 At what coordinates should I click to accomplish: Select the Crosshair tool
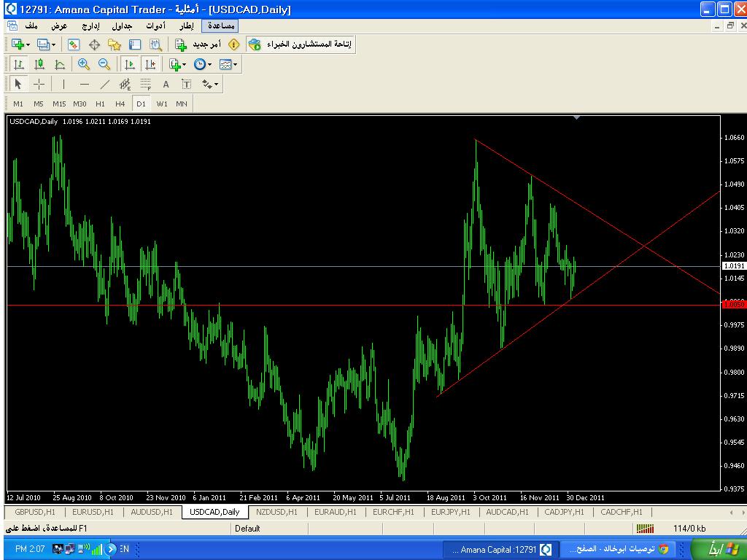tap(39, 84)
